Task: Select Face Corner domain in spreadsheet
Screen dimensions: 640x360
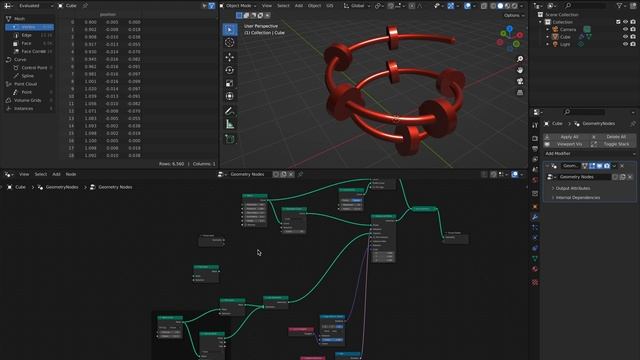Action: click(29, 51)
